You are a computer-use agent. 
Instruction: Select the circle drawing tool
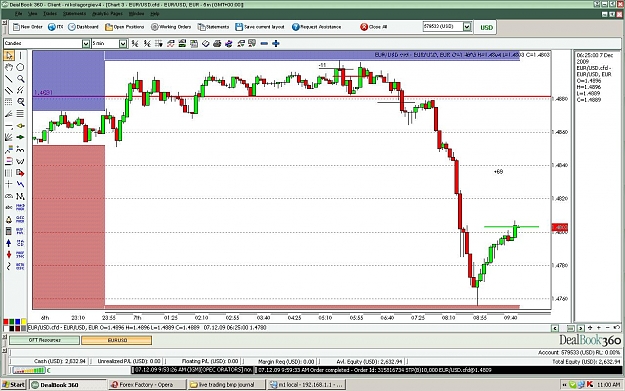(x=20, y=67)
